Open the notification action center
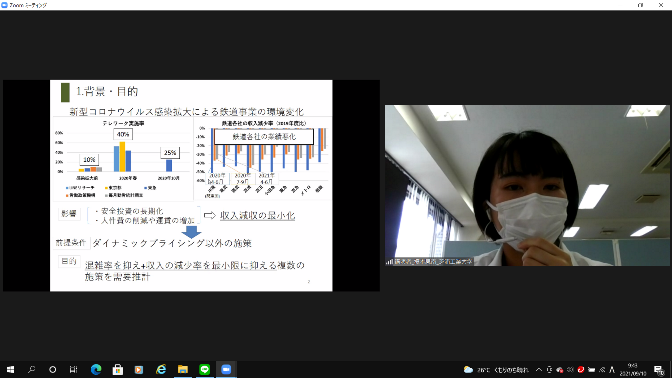This screenshot has height=378, width=672. [x=659, y=370]
